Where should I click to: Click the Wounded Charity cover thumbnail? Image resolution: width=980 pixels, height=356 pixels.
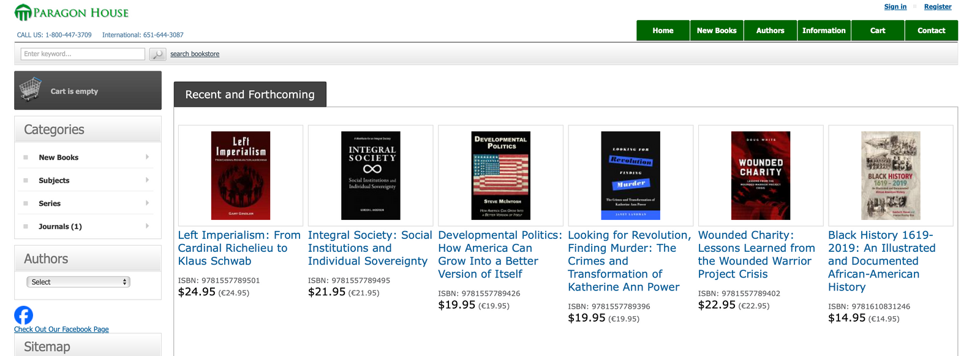pos(760,176)
